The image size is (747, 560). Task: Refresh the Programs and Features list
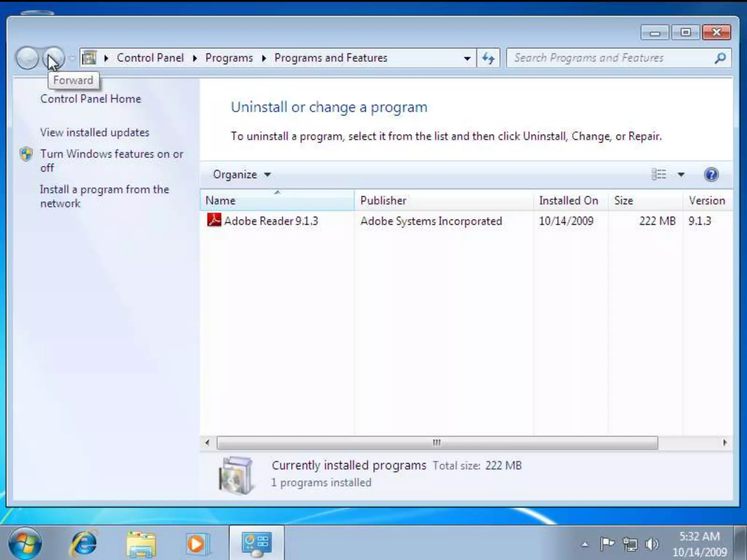[x=488, y=58]
